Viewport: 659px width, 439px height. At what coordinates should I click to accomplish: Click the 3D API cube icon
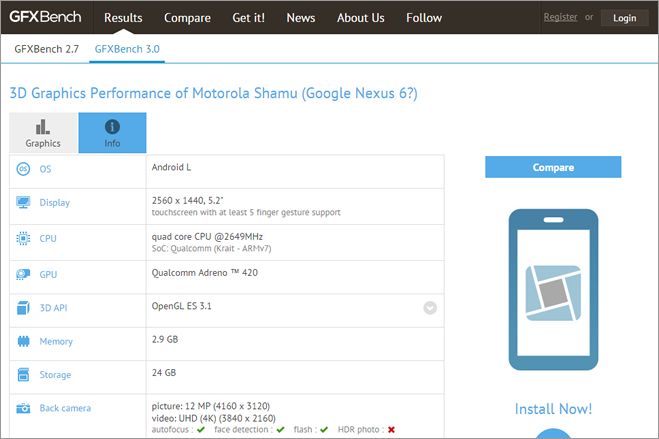click(23, 308)
